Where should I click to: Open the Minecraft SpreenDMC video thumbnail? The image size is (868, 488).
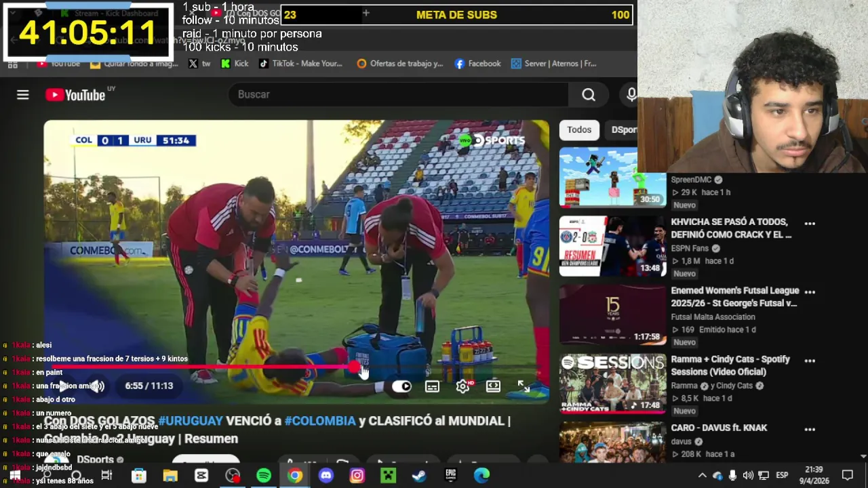click(x=612, y=176)
